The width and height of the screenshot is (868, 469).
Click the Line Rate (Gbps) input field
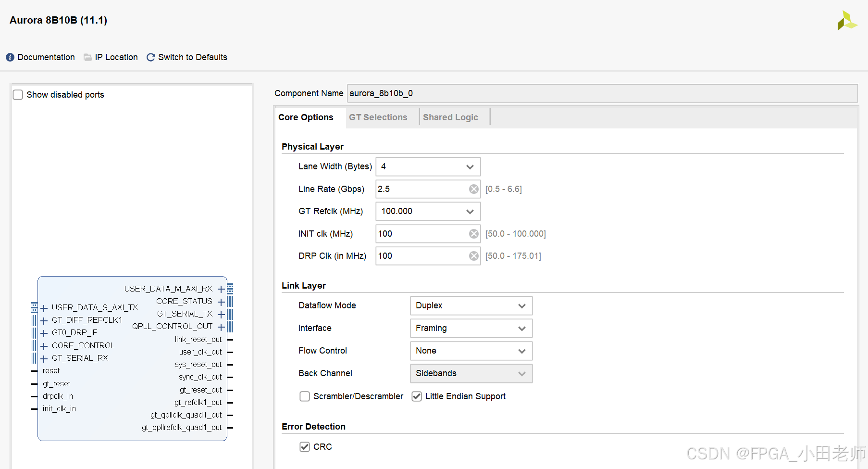click(428, 189)
